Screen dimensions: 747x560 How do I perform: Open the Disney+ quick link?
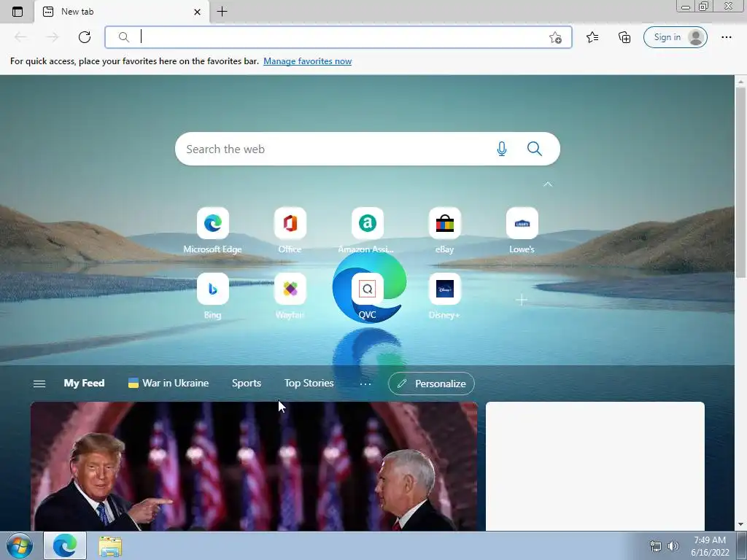click(444, 296)
